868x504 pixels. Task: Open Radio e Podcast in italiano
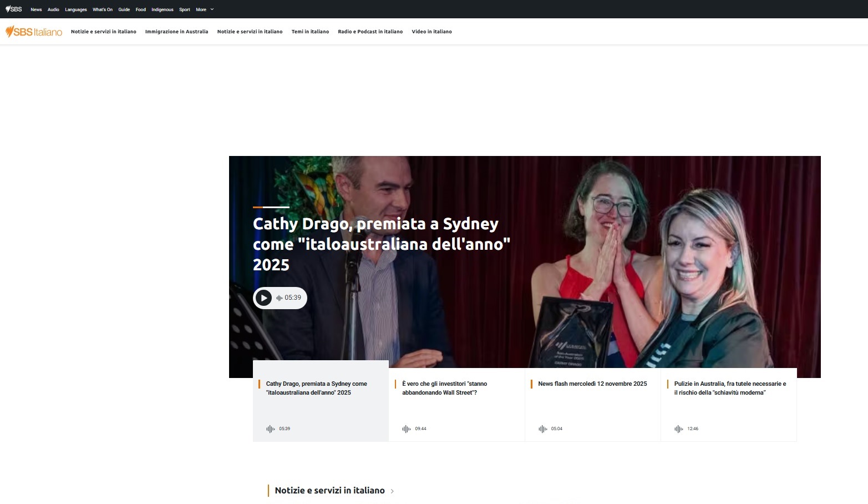370,32
